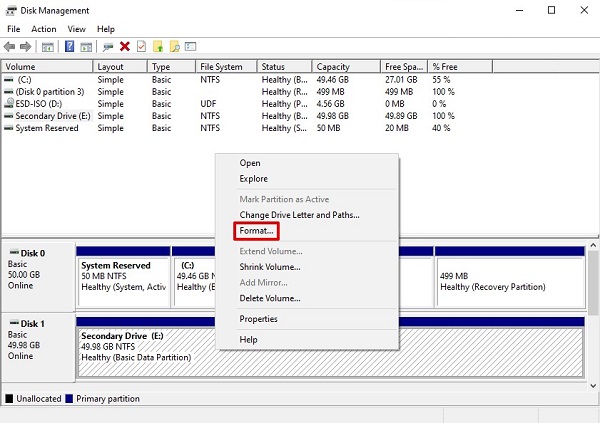Click the blue Help question mark icon
600x423 pixels.
(71, 46)
